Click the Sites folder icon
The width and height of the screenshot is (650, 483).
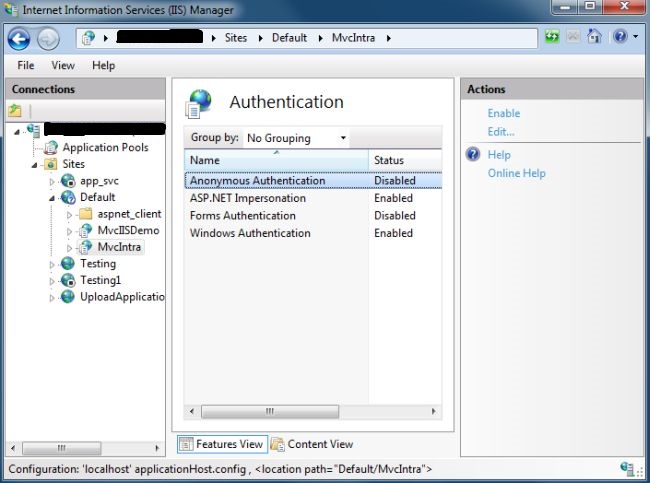[51, 164]
